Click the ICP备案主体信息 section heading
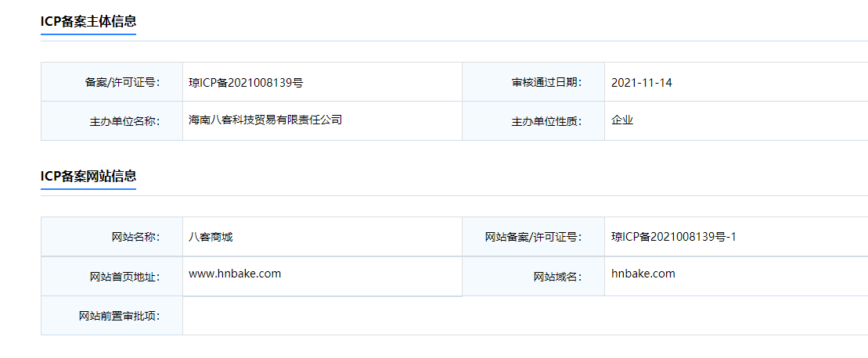The width and height of the screenshot is (868, 358). click(88, 22)
